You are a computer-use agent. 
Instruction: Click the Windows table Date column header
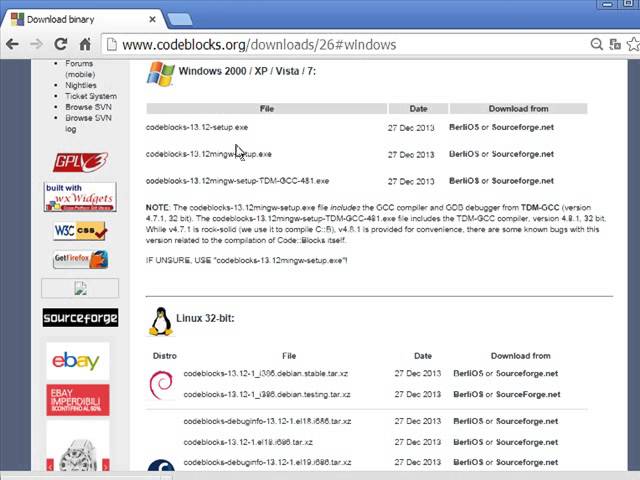(418, 109)
